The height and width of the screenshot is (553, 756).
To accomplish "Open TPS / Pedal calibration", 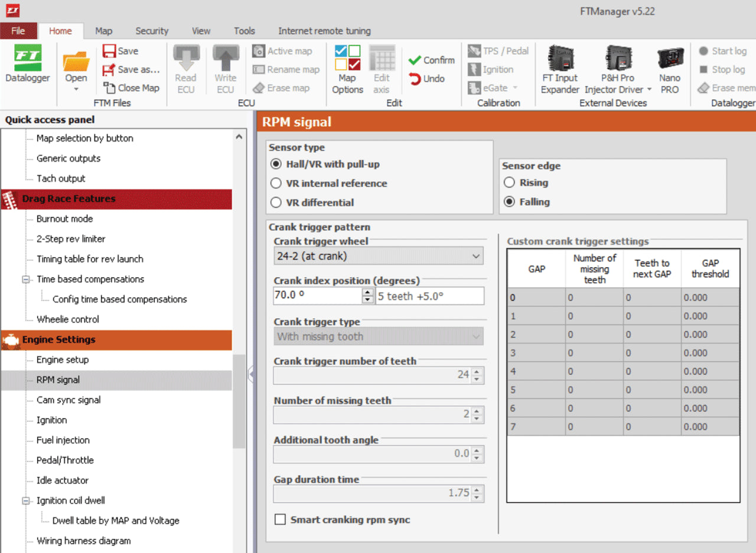I will pyautogui.click(x=498, y=51).
